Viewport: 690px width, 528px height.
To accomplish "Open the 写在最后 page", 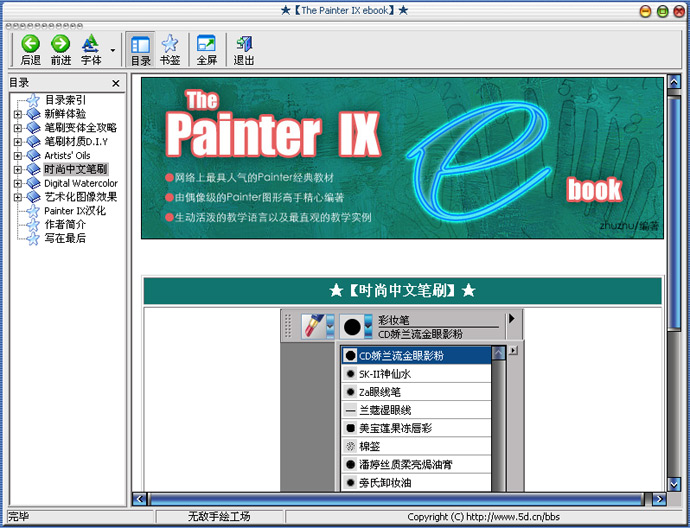I will [65, 238].
